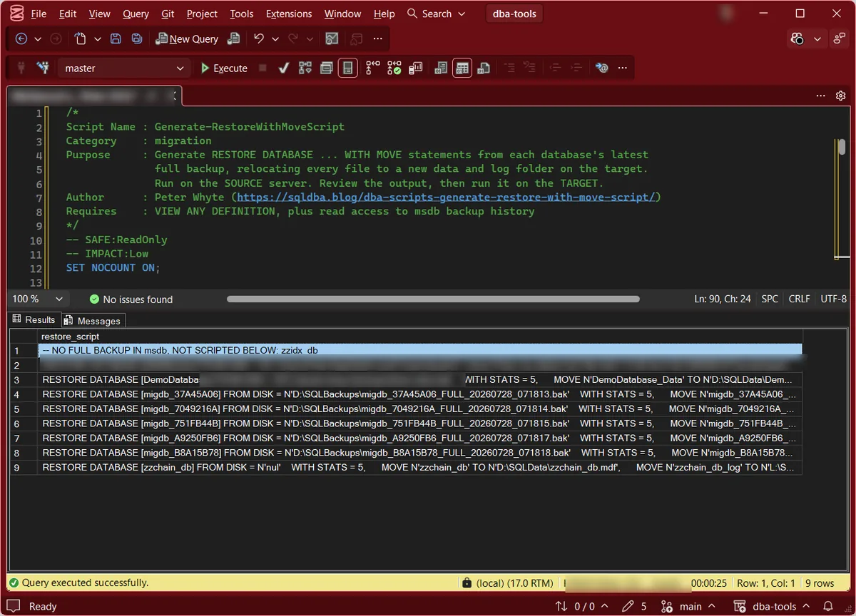The image size is (856, 616).
Task: Select the NO FULL BACKUP IN msdb row
Action: point(420,350)
